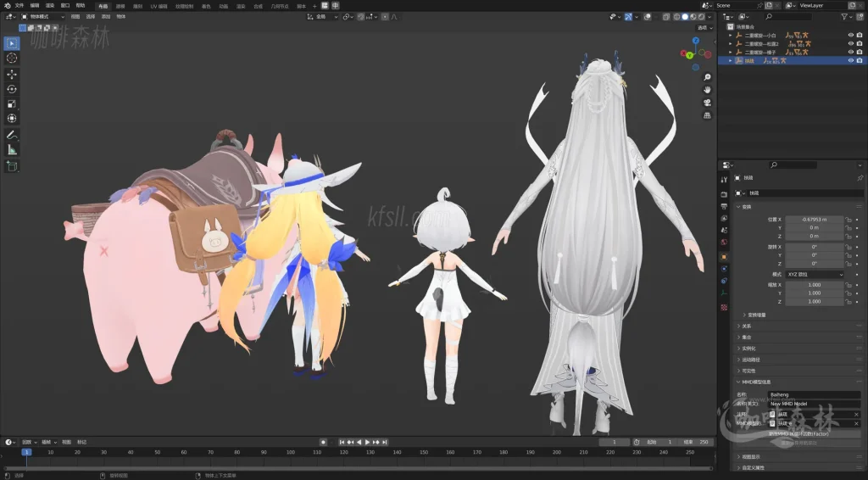
Task: Switch perspective/orthographic grid icon
Action: [707, 115]
